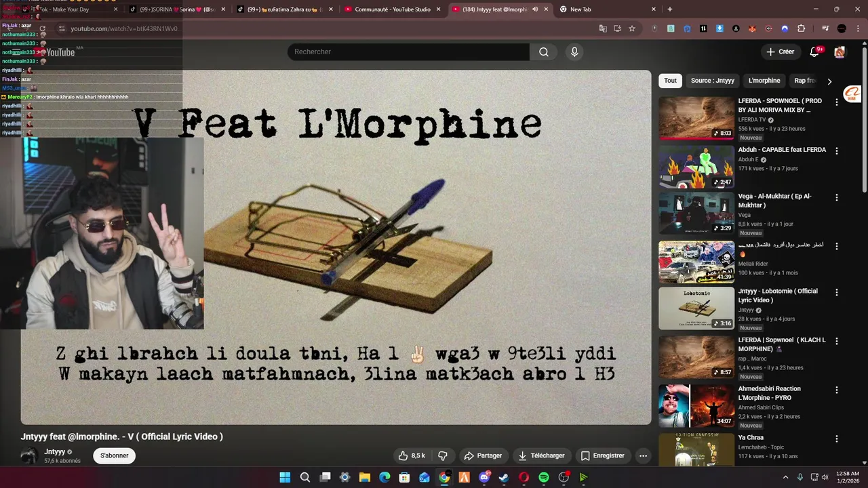The image size is (868, 488).
Task: Click the Jntyyy channel avatar below video
Action: pos(29,455)
